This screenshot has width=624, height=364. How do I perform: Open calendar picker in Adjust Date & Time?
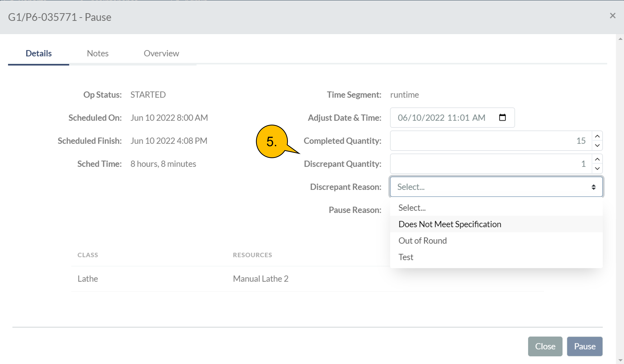tap(502, 117)
